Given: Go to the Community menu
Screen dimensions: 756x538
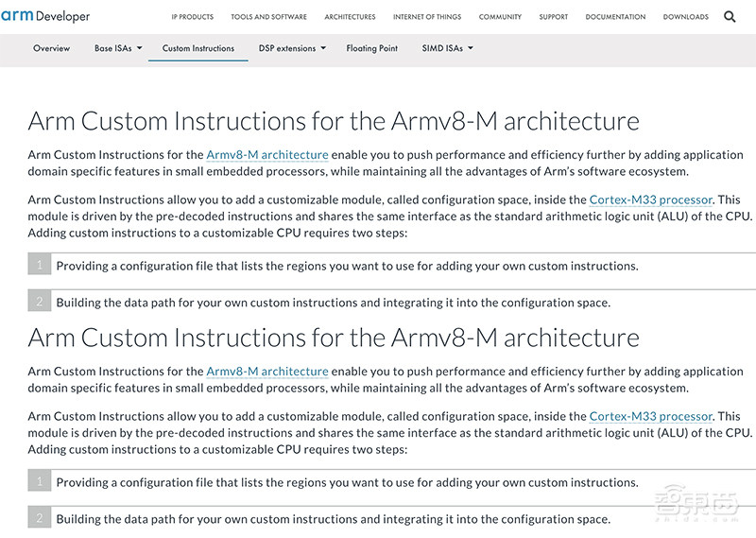Looking at the screenshot, I should pos(500,17).
